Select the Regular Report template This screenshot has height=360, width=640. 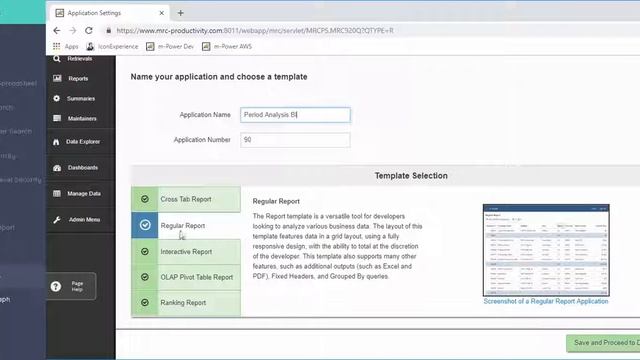point(186,225)
